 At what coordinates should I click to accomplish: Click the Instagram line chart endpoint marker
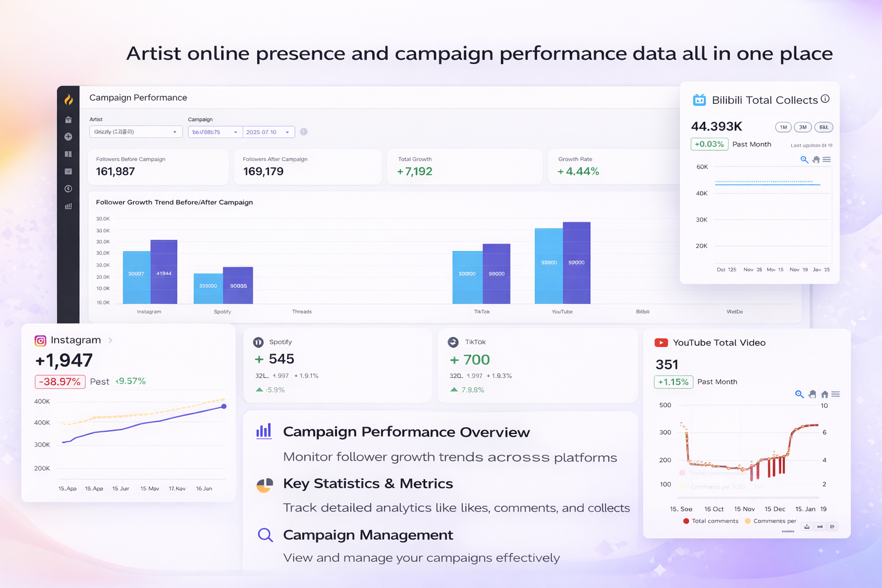[x=224, y=407]
